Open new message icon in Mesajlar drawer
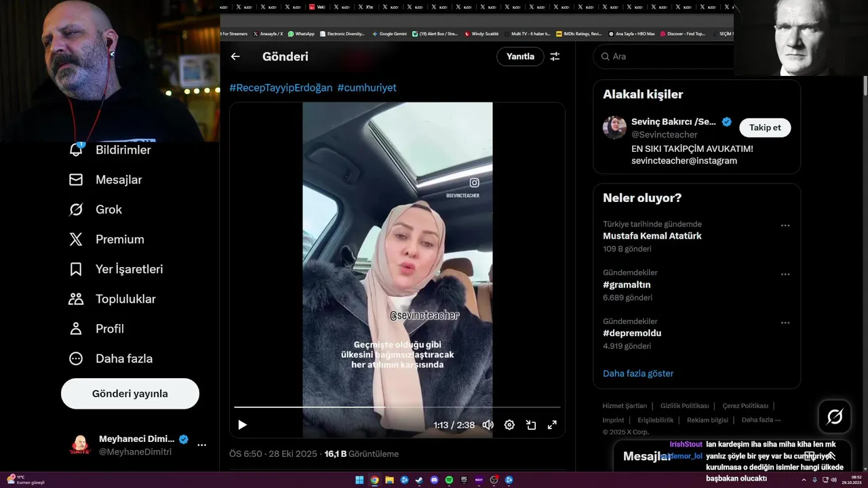The image size is (868, 488). pyautogui.click(x=809, y=456)
